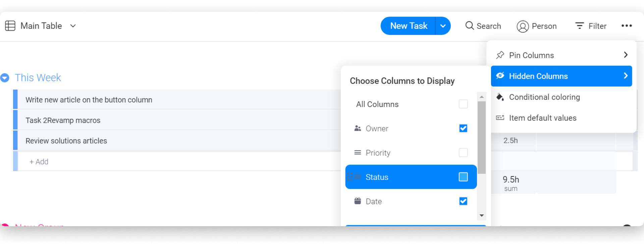Enable the Priority column checkbox
Viewport: 644px width, 248px height.
(463, 153)
